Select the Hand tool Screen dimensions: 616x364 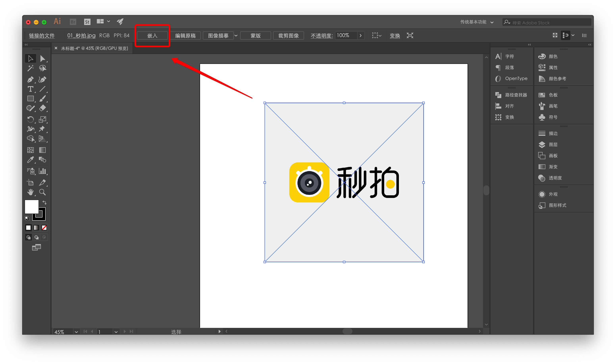(x=30, y=192)
